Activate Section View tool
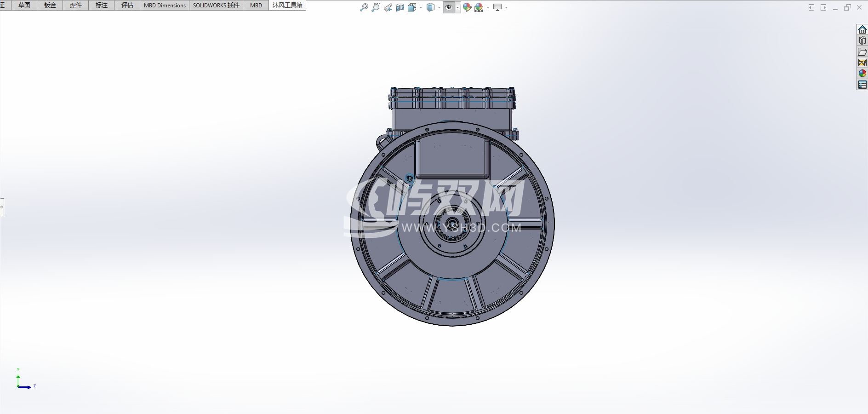 (x=400, y=7)
